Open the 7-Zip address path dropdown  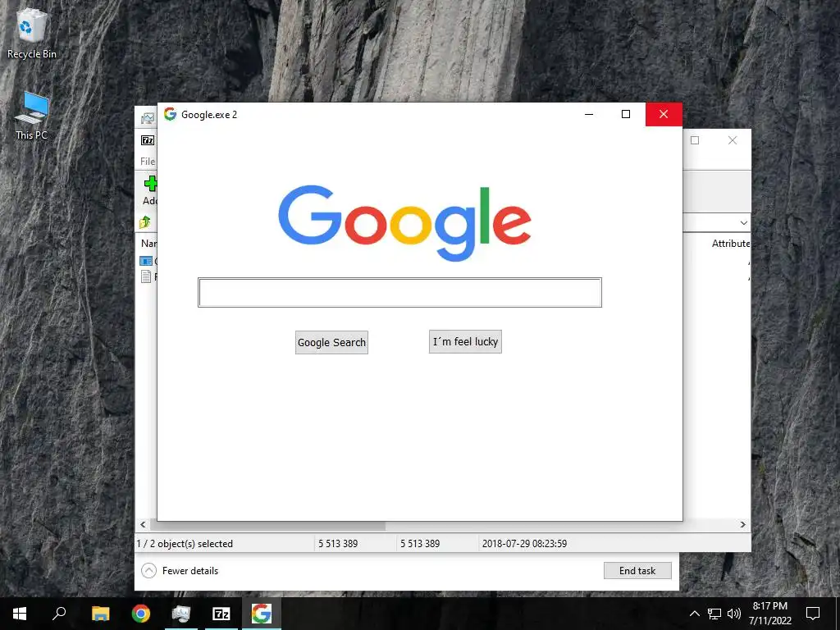[x=743, y=223]
